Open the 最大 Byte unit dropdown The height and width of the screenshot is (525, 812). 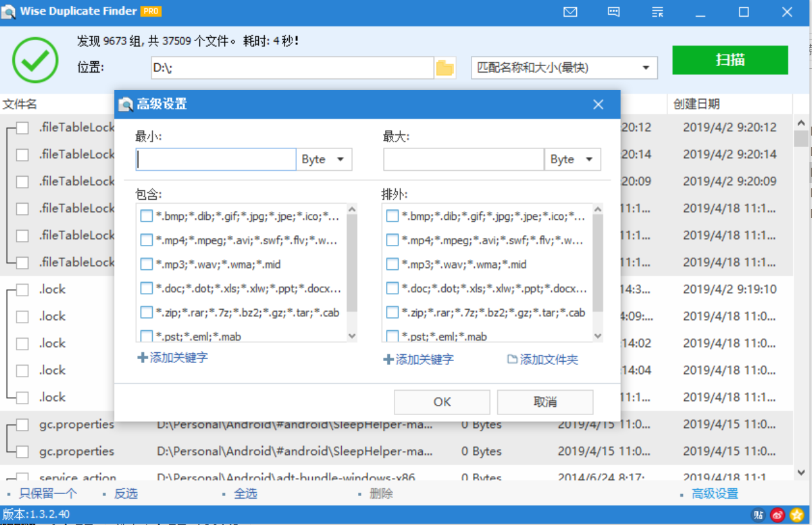coord(572,159)
